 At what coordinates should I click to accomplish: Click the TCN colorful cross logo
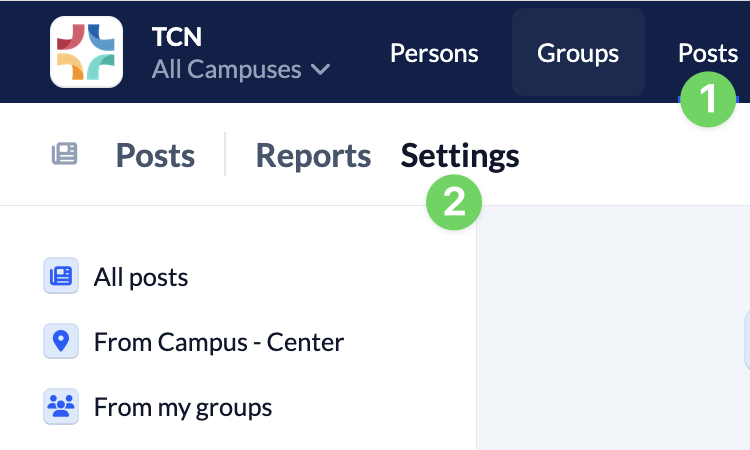click(x=86, y=52)
